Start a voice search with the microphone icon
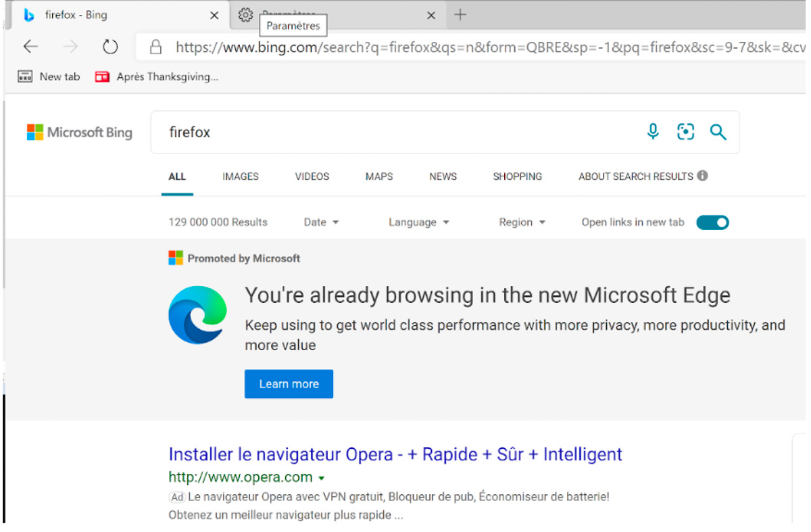 pos(653,132)
